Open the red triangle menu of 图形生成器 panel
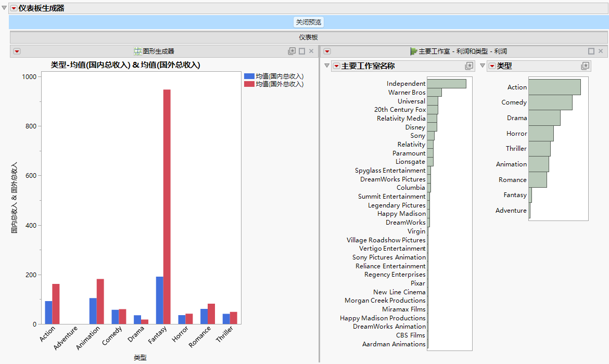Viewport: 609px width, 364px height. coord(17,51)
